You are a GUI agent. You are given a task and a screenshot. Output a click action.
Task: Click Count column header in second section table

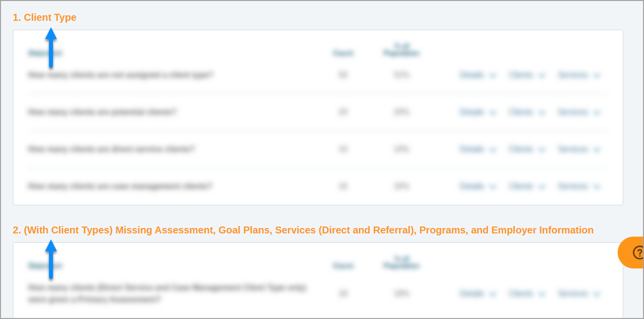pyautogui.click(x=343, y=266)
